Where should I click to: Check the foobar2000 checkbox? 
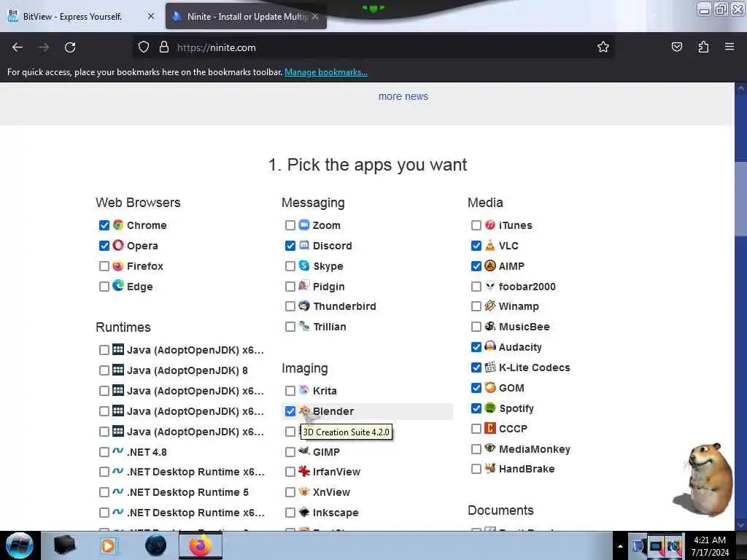(x=476, y=287)
